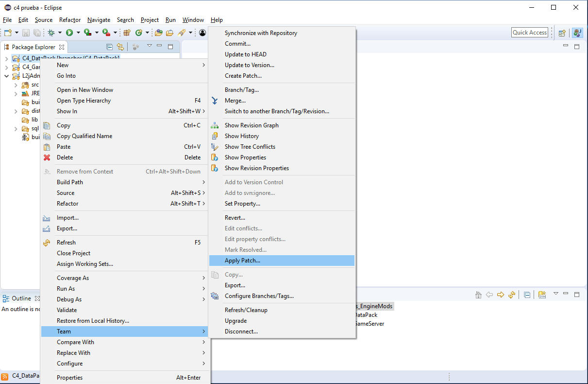
Task: Open the Run launch dropdown arrow
Action: point(78,33)
